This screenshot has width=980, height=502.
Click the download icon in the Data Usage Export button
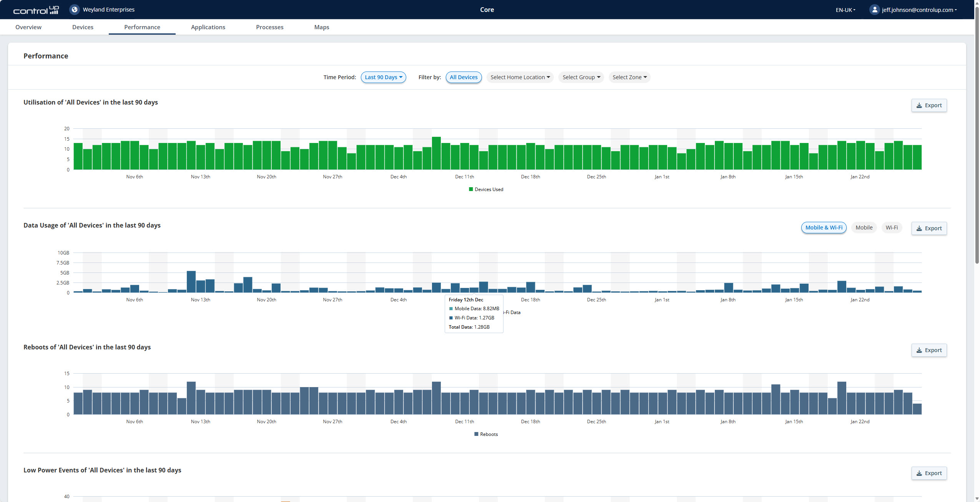point(919,228)
